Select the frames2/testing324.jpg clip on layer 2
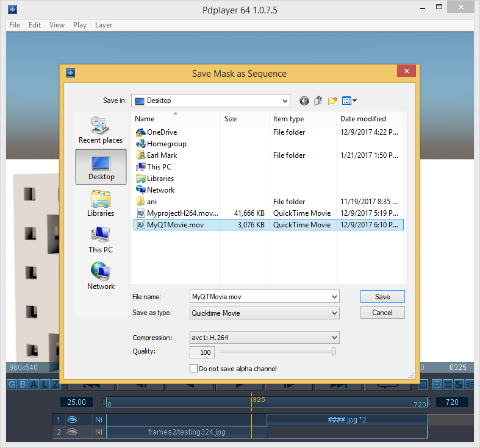 tap(187, 432)
